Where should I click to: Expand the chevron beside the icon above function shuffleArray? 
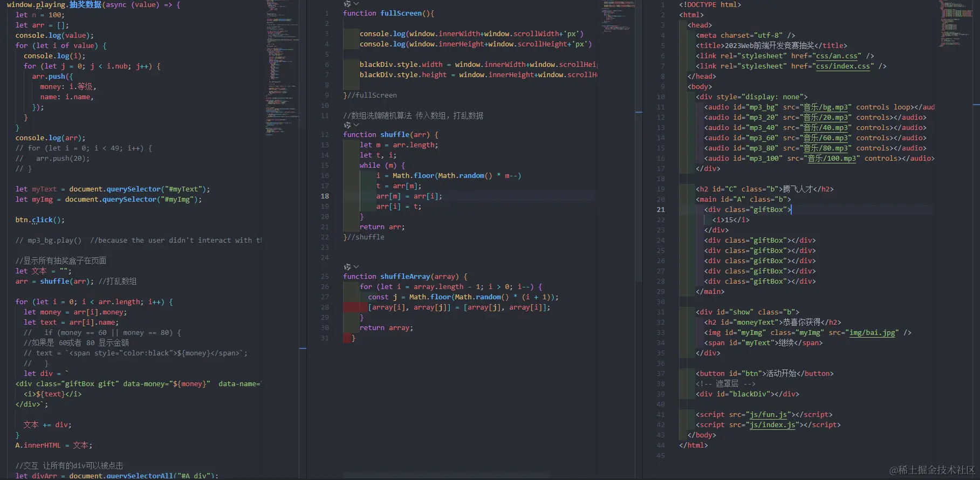pos(356,267)
